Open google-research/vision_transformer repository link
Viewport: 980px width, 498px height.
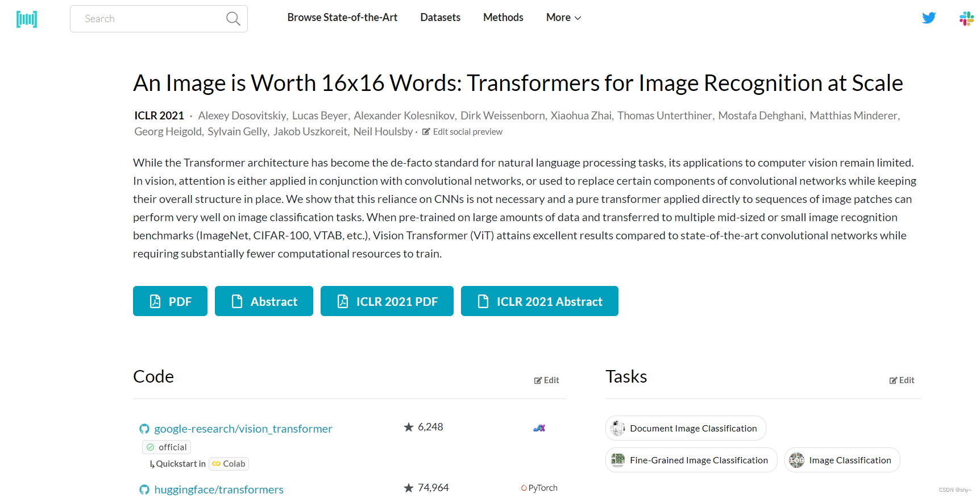coord(243,429)
